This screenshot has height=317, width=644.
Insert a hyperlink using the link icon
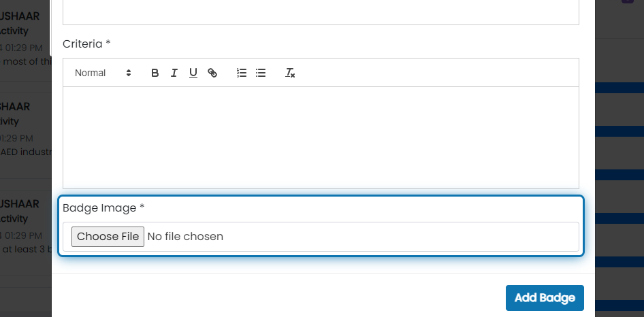[212, 73]
